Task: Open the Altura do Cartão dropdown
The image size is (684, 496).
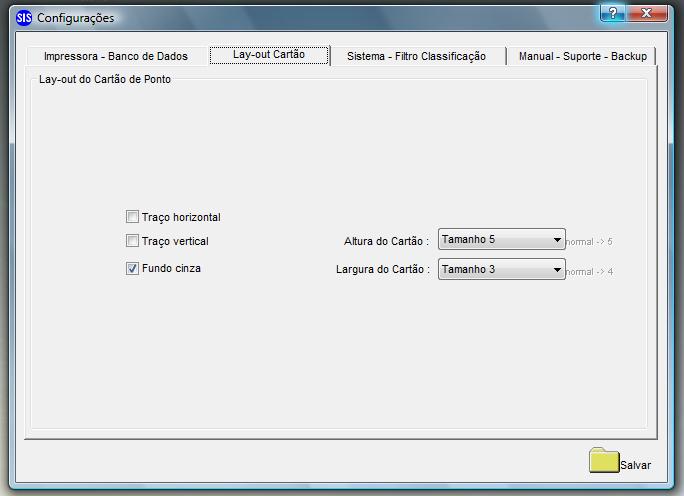Action: (502, 239)
